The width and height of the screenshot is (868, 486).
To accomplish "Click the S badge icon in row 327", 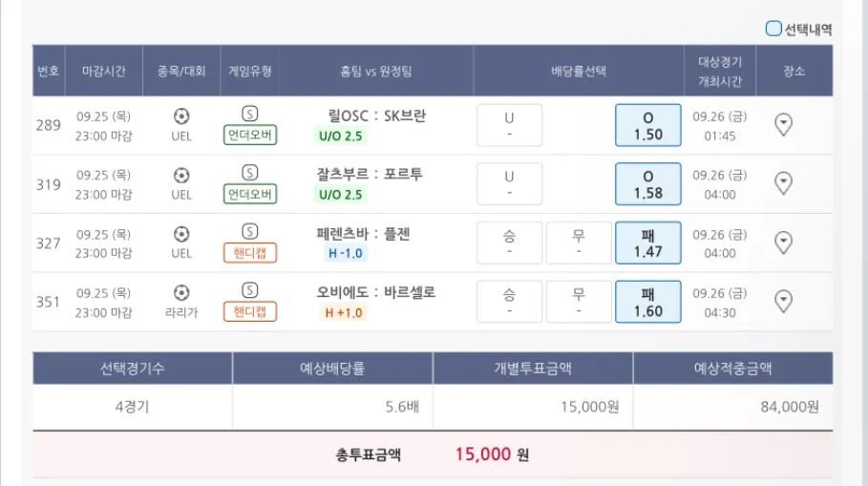I will tap(250, 231).
